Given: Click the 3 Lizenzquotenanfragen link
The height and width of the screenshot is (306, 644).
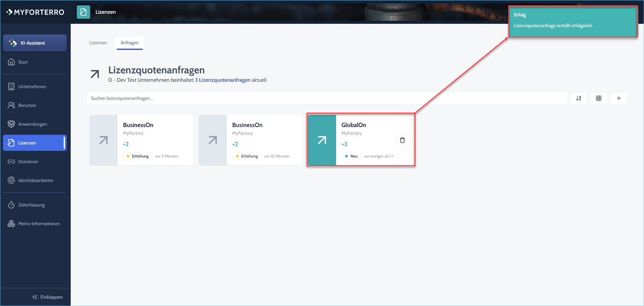Looking at the screenshot, I should 223,80.
